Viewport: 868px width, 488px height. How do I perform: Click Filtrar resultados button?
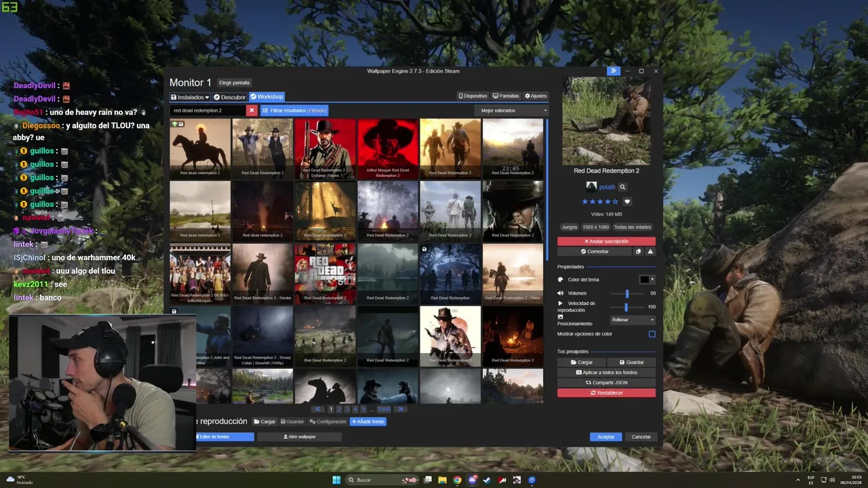(294, 110)
